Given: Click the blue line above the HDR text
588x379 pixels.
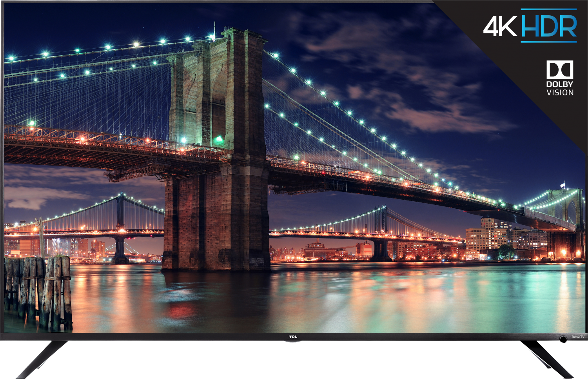Looking at the screenshot, I should coord(549,9).
